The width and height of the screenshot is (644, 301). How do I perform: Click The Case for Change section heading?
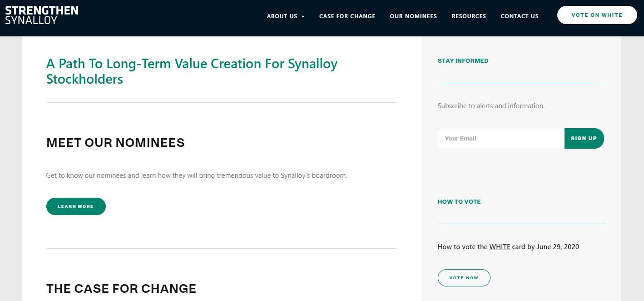121,289
